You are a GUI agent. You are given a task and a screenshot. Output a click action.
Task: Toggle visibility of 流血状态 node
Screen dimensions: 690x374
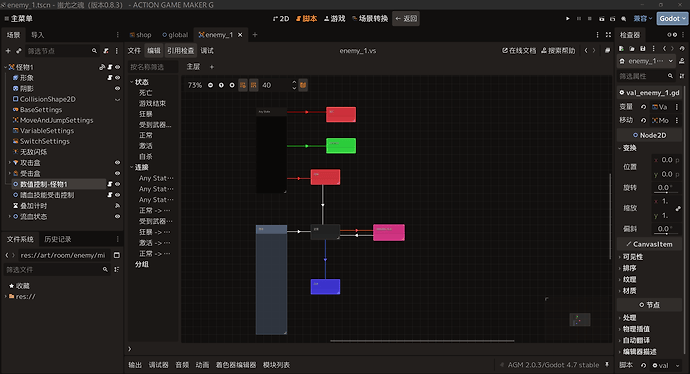point(117,216)
